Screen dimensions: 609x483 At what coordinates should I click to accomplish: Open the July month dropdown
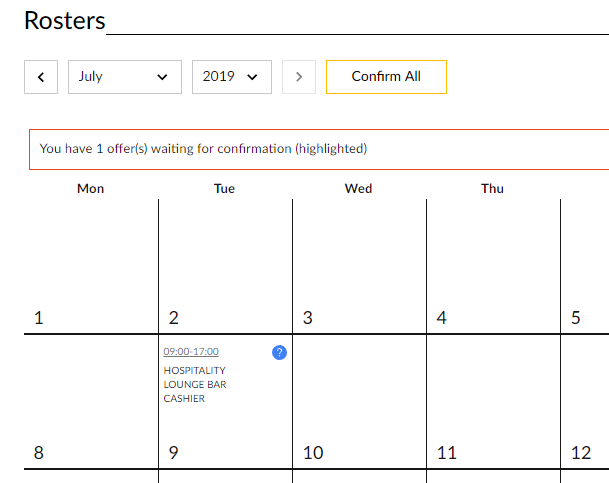tap(125, 77)
